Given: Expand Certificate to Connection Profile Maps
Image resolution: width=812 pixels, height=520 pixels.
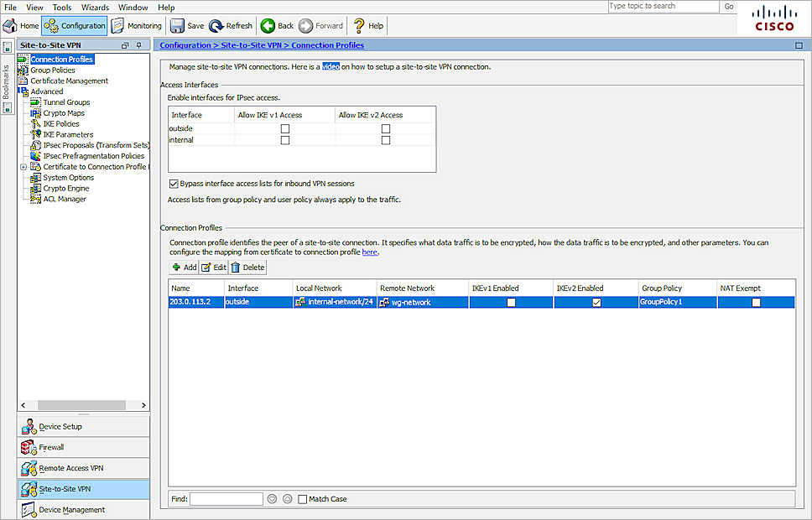Looking at the screenshot, I should [x=24, y=167].
